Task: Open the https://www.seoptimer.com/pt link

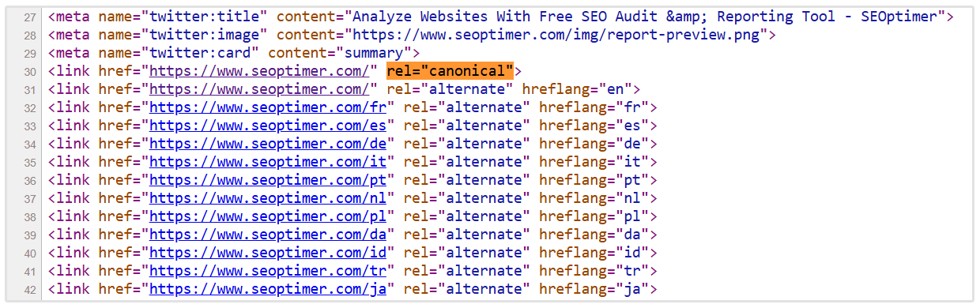Action: 268,179
